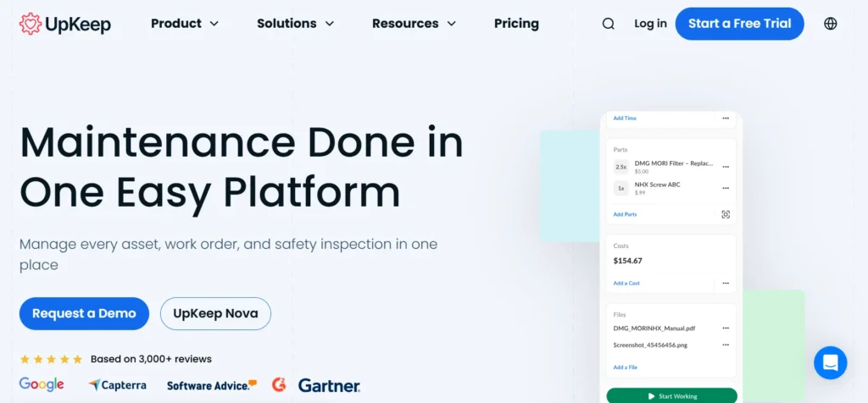This screenshot has height=403, width=868.
Task: Click Add Time link
Action: [x=625, y=119]
